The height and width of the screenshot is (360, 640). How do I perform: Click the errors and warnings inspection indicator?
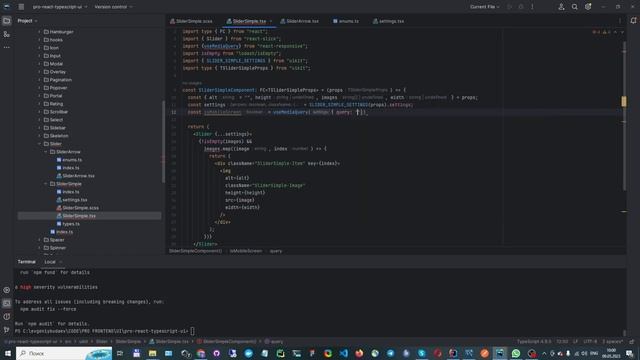point(601,32)
